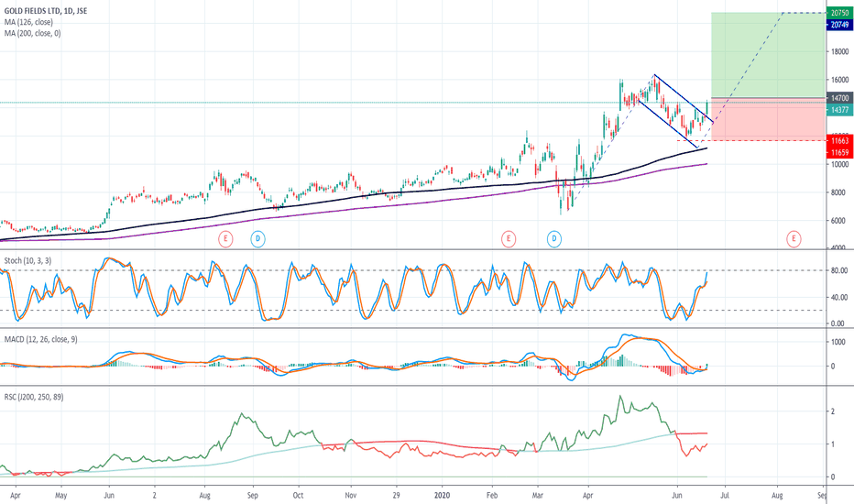This screenshot has height=504, width=854.
Task: Click the Feb date label on time axis
Action: [492, 496]
